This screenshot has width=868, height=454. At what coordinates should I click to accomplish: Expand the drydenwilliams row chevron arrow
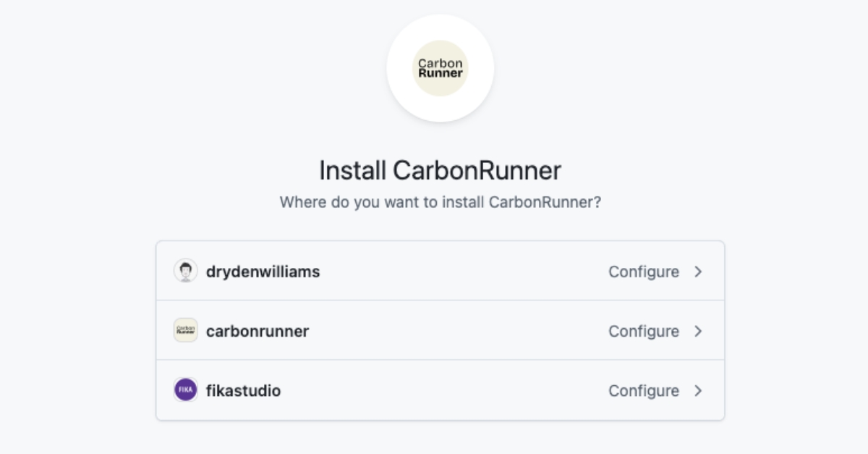coord(698,272)
